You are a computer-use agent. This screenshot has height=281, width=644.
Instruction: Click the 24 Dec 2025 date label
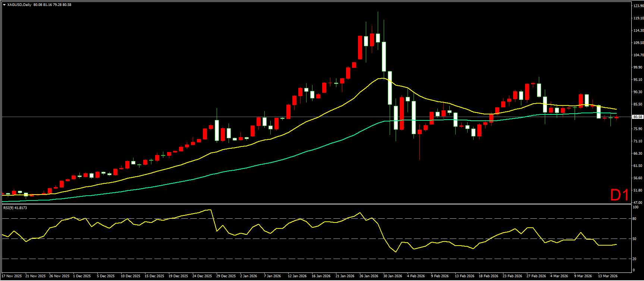coord(202,276)
